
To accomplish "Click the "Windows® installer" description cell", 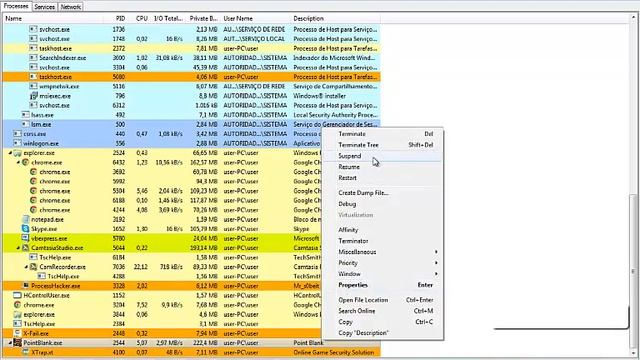I will (x=319, y=96).
